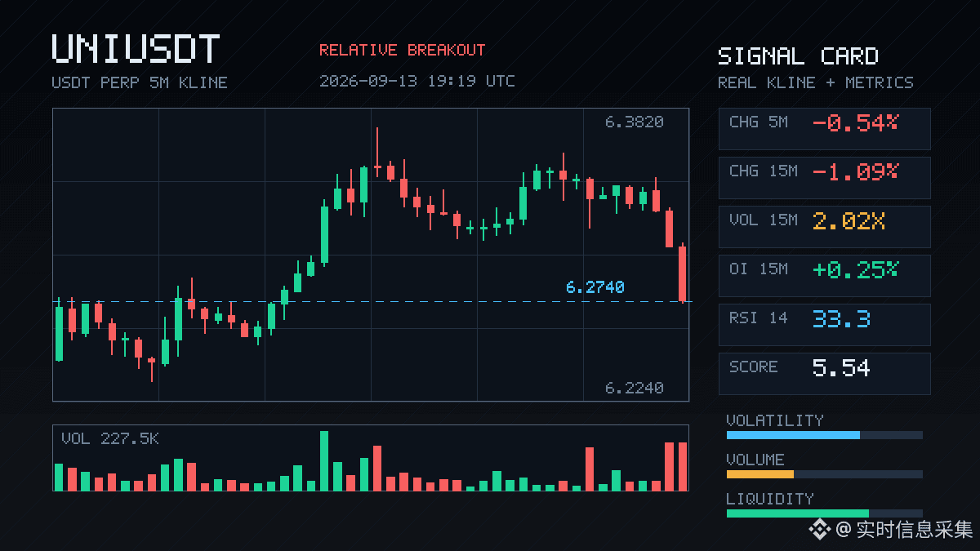Click the Binance logo icon in watermark
980x551 pixels.
pyautogui.click(x=819, y=531)
